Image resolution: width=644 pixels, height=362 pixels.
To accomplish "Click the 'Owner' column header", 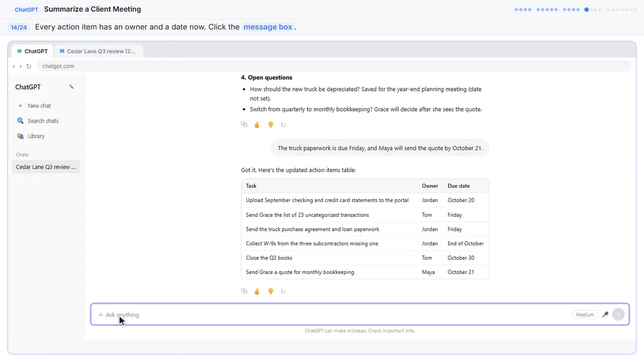I will click(x=430, y=186).
